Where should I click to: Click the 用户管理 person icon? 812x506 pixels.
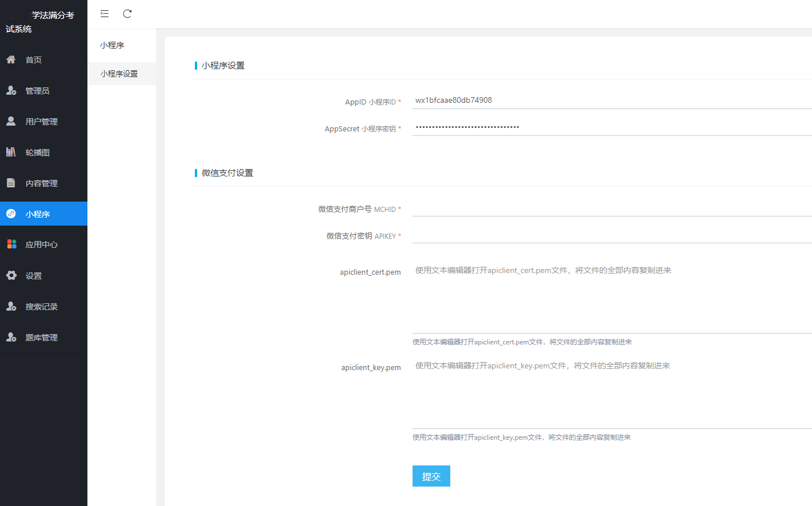click(x=11, y=121)
